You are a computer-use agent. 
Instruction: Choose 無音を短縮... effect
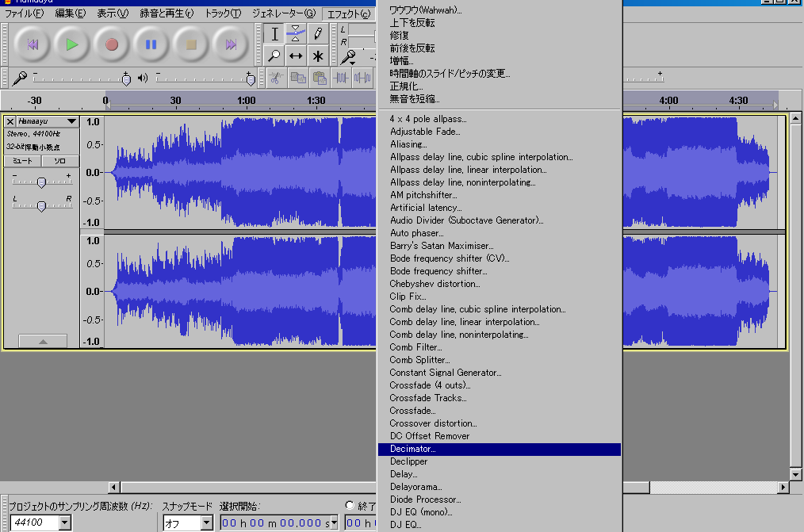pos(500,99)
